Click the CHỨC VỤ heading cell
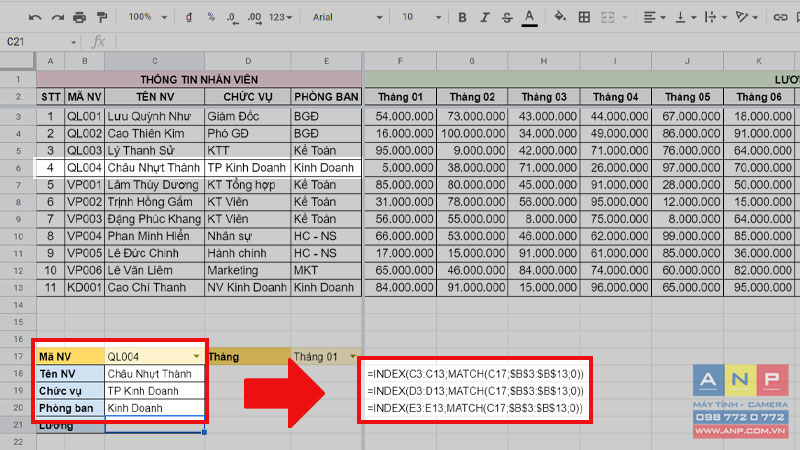The image size is (800, 450). tap(247, 97)
